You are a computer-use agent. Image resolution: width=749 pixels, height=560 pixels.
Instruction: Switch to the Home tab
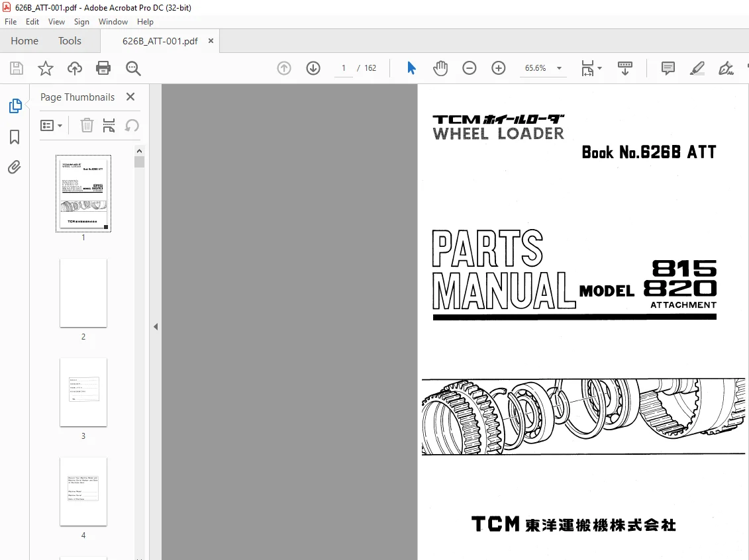(25, 41)
